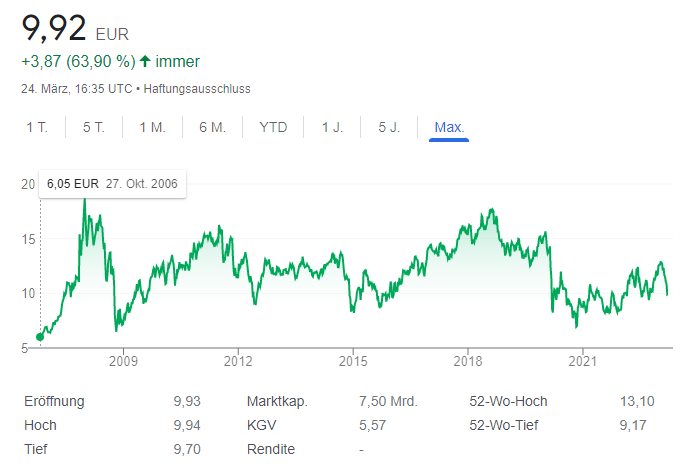The height and width of the screenshot is (466, 686).
Task: Click the 2015 x-axis label
Action: click(352, 362)
